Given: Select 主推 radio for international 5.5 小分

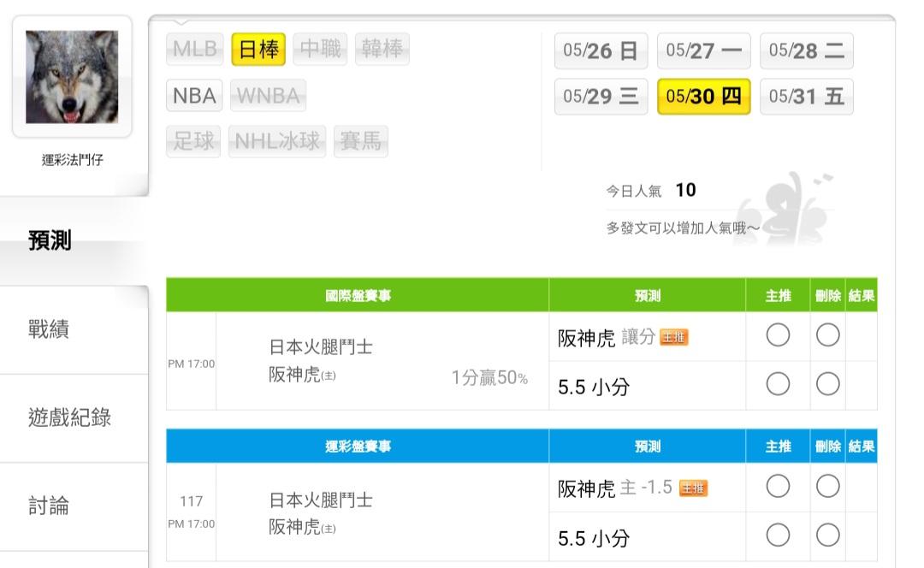Looking at the screenshot, I should coord(778,385).
